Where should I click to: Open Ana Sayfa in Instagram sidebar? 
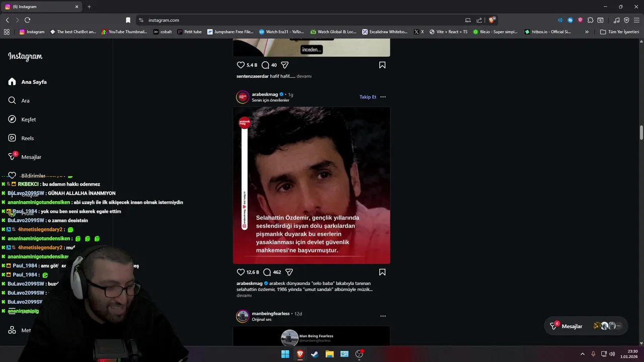[28, 82]
